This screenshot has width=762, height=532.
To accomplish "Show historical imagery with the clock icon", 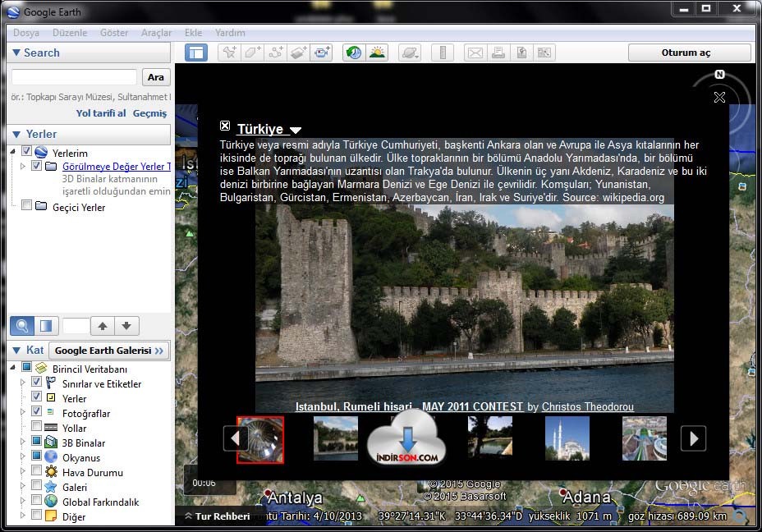I will pos(354,53).
